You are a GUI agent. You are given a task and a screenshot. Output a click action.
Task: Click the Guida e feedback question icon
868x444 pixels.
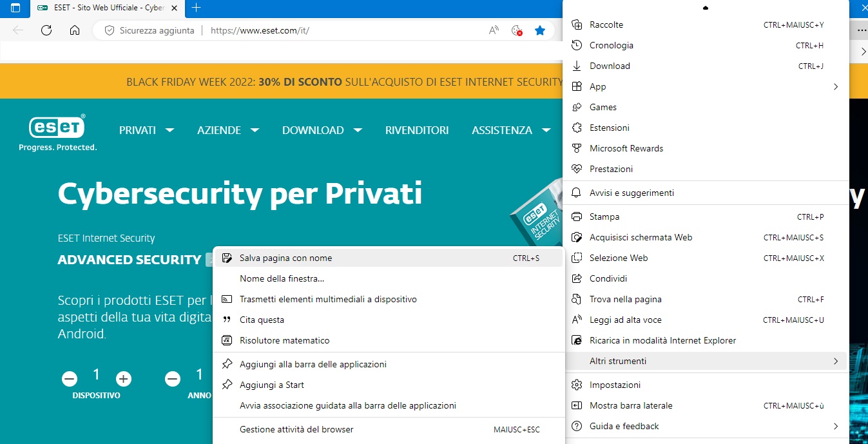(x=577, y=426)
